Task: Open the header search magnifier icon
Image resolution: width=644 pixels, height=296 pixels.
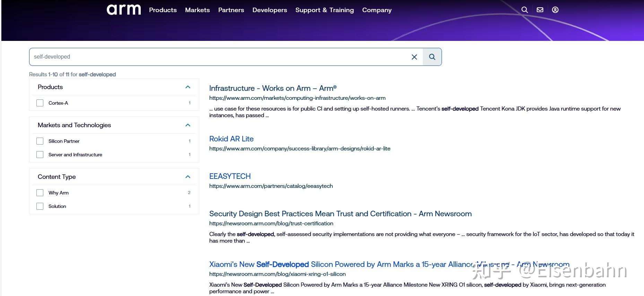Action: pos(525,10)
